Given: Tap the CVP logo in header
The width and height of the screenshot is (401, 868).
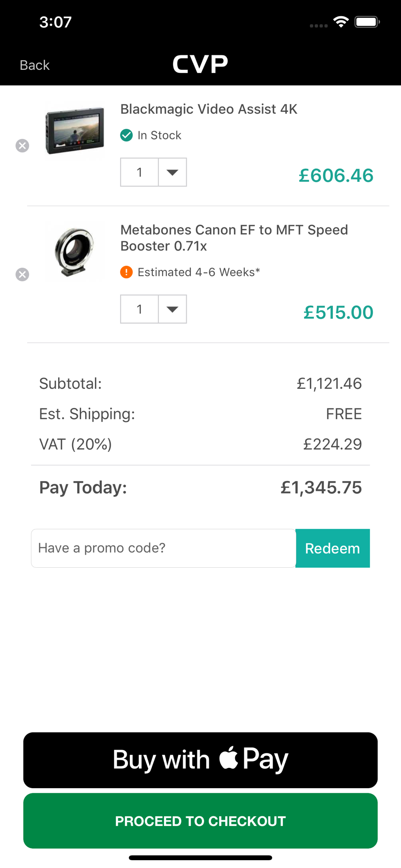Looking at the screenshot, I should [200, 64].
